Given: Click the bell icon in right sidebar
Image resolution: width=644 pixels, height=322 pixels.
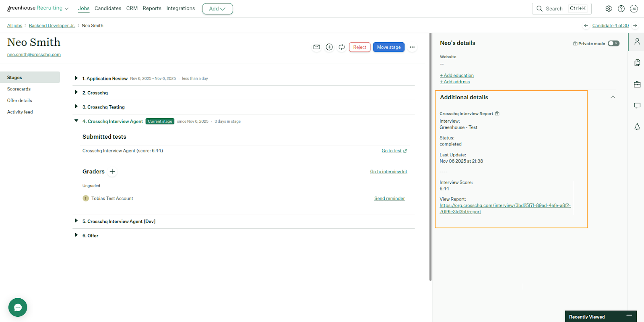Looking at the screenshot, I should click(637, 127).
